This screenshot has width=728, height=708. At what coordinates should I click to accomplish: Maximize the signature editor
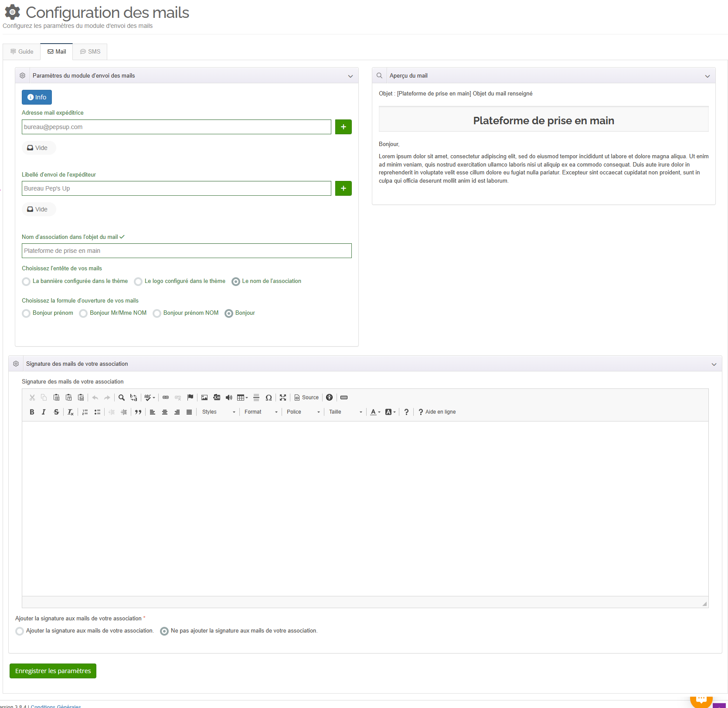(283, 398)
